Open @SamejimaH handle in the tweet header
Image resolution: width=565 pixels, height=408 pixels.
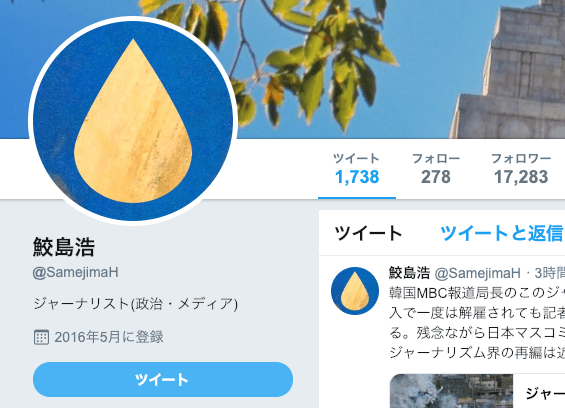pyautogui.click(x=477, y=273)
